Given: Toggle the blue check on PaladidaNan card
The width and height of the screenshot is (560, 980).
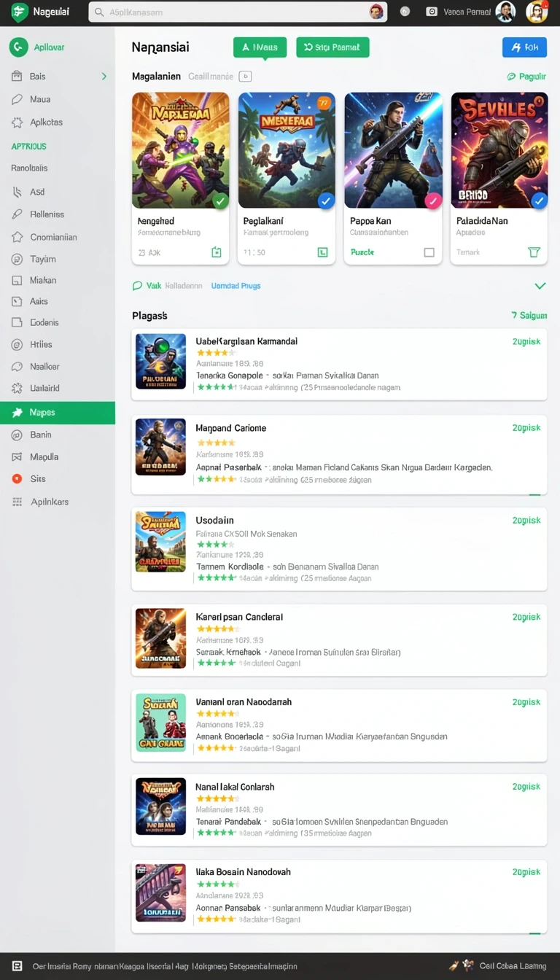Looking at the screenshot, I should tap(539, 201).
